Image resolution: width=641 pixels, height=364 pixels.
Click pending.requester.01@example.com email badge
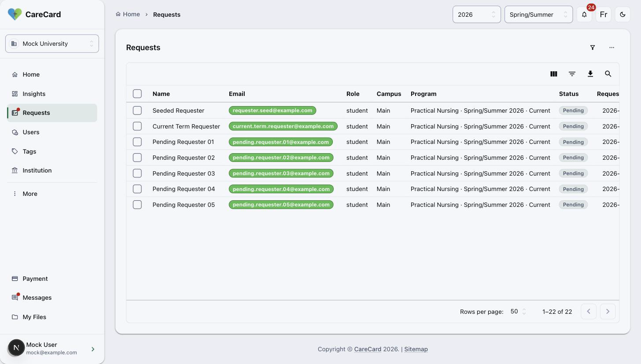pyautogui.click(x=281, y=142)
